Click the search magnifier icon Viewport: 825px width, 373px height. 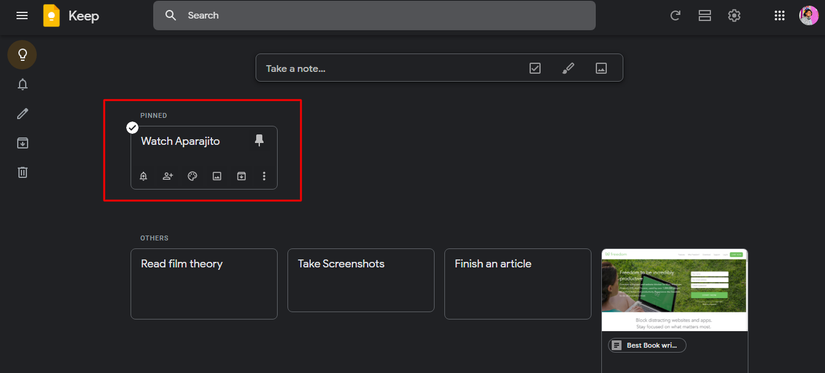[x=170, y=15]
